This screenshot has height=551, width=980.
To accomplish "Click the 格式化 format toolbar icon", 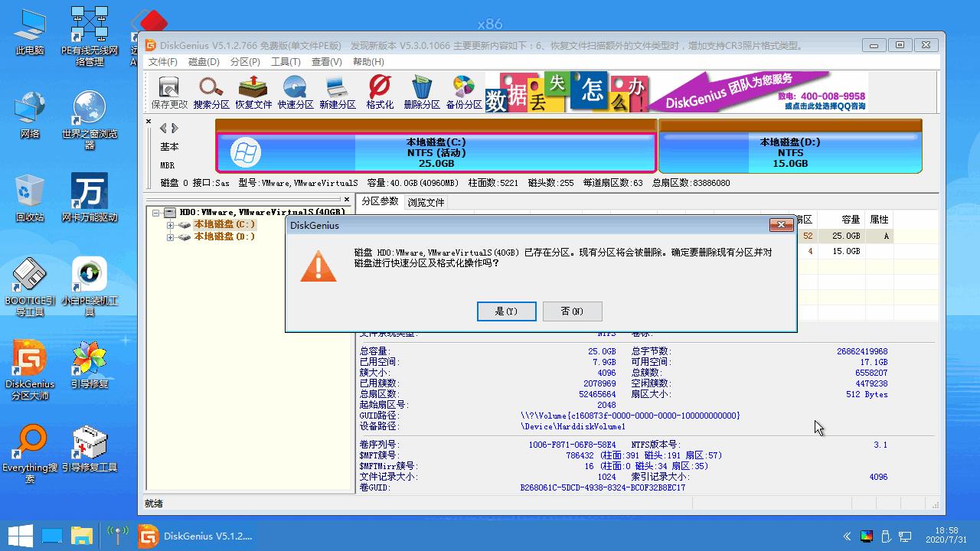I will (377, 90).
